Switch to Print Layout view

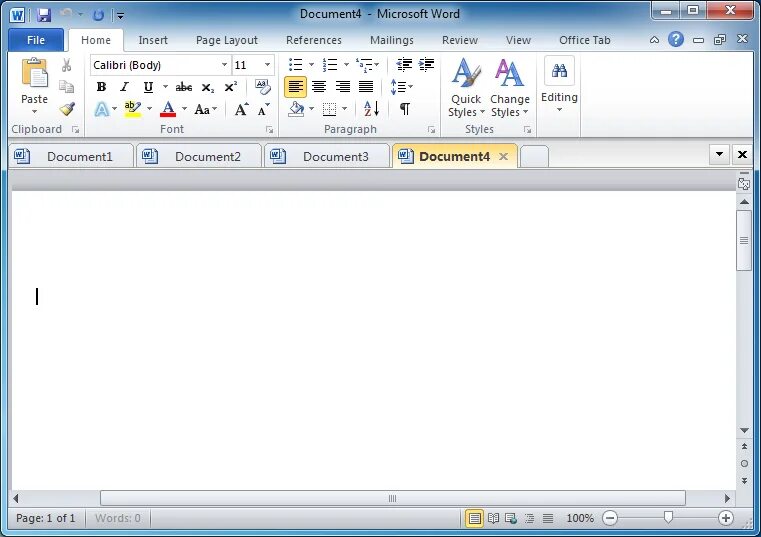pyautogui.click(x=474, y=519)
